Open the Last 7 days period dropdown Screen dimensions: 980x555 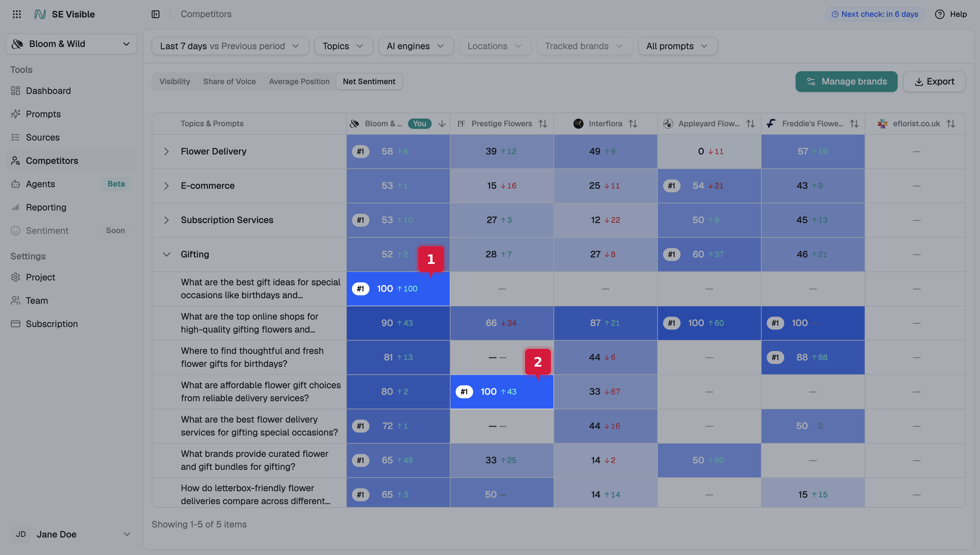[x=230, y=46]
